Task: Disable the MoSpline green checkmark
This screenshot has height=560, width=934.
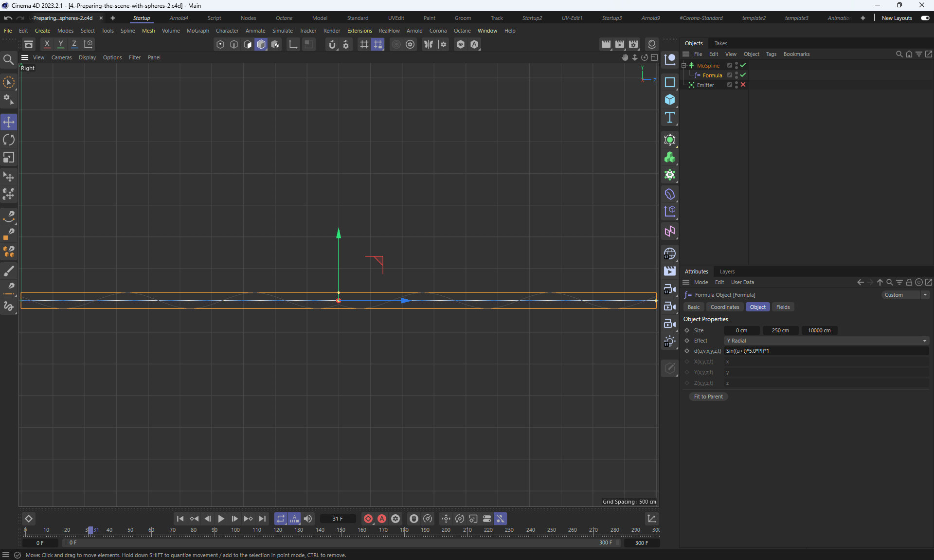Action: (743, 66)
